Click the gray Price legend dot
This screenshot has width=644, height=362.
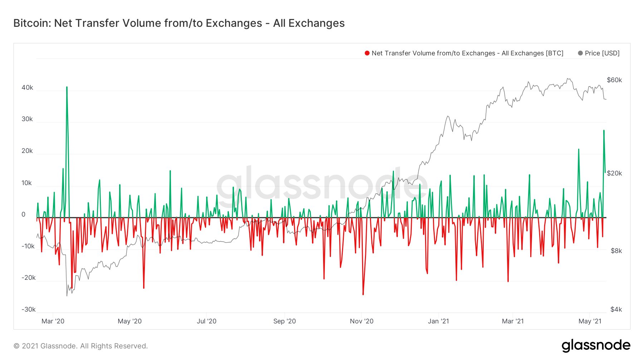580,53
